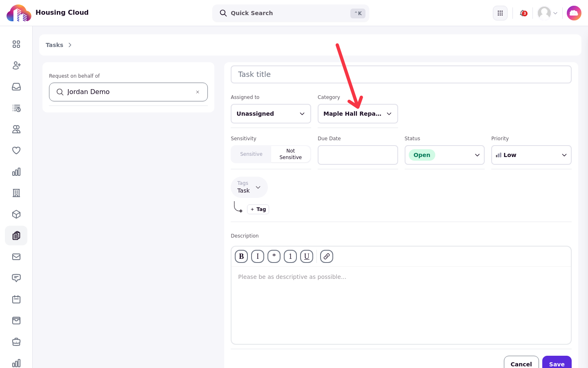Click the add person sidebar icon
The height and width of the screenshot is (368, 588).
16,65
